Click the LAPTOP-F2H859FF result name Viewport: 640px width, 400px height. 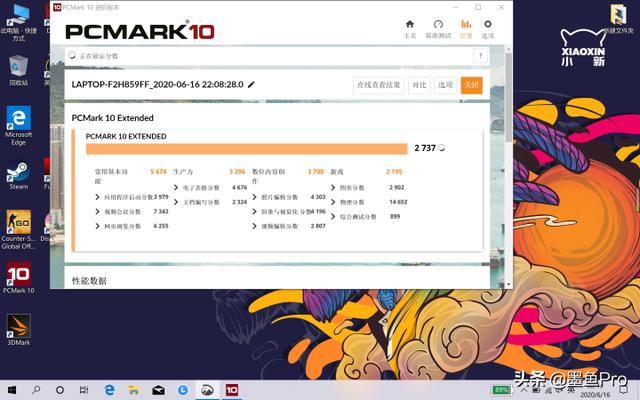(x=158, y=84)
